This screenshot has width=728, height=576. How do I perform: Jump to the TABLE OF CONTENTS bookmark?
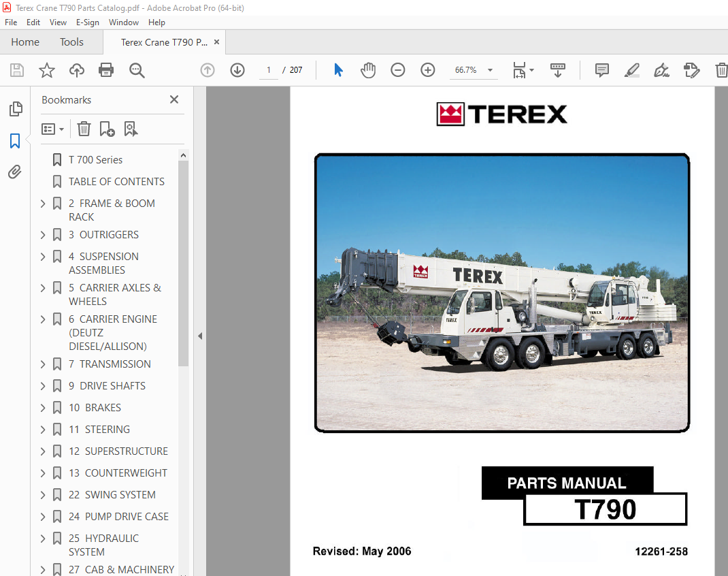116,182
